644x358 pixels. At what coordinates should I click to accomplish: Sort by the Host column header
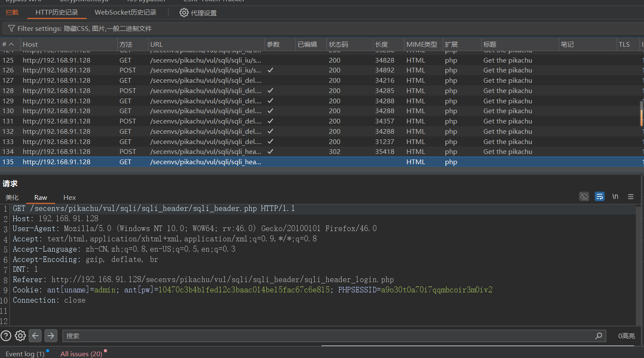point(69,44)
